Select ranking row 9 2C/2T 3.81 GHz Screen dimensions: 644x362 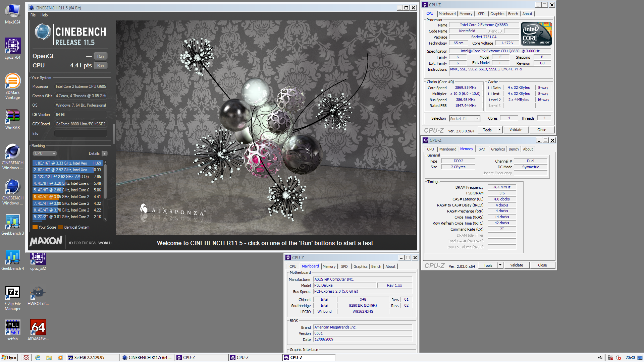tap(67, 217)
